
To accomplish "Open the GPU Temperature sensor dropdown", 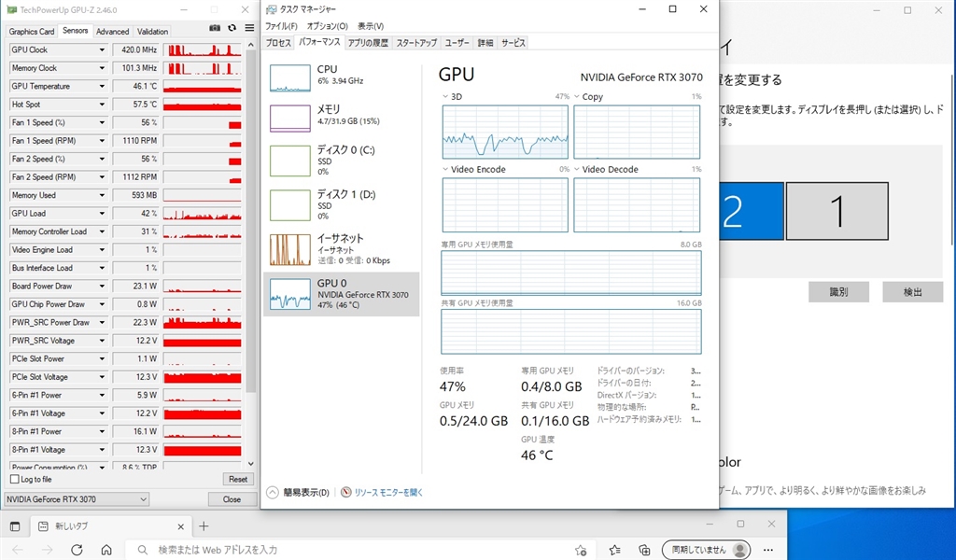I will pyautogui.click(x=102, y=87).
